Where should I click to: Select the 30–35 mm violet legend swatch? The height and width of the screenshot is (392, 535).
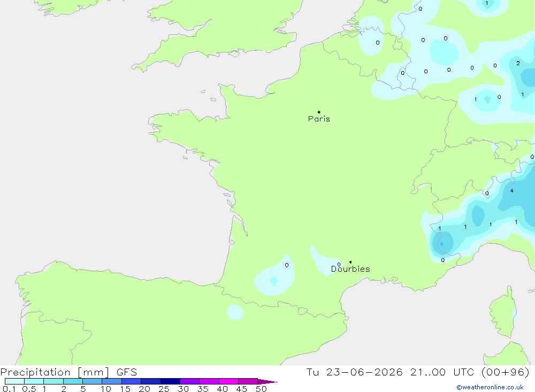(190, 381)
